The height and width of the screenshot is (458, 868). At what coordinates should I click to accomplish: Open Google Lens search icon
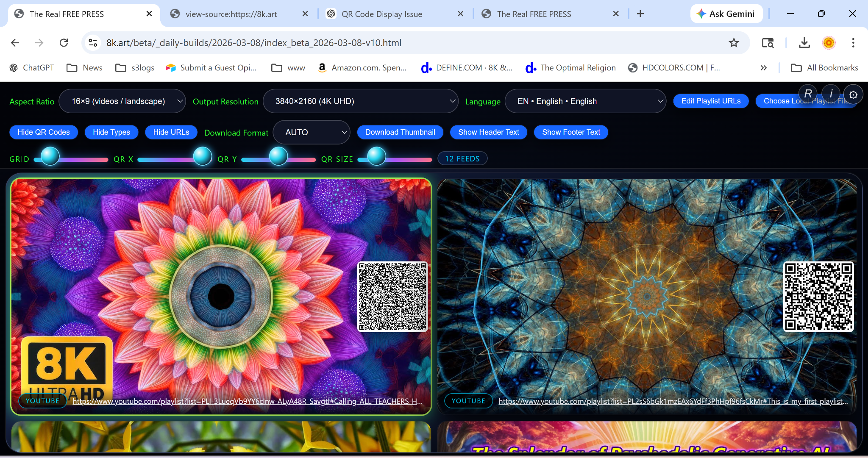coord(768,43)
